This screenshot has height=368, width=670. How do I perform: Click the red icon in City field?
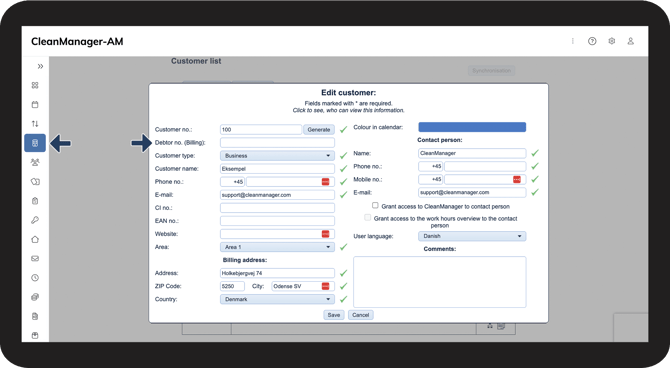coord(326,286)
